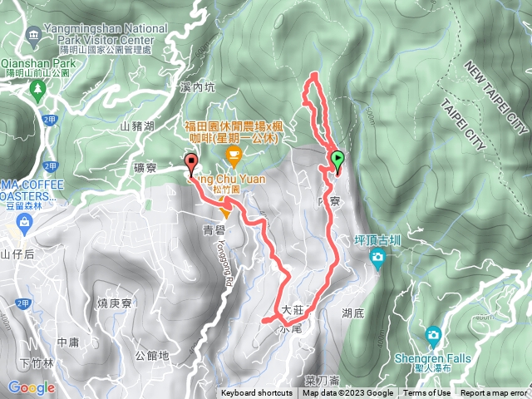Screen dimensions: 532x399
Task: Open Keyboard shortcuts
Action: point(257,393)
